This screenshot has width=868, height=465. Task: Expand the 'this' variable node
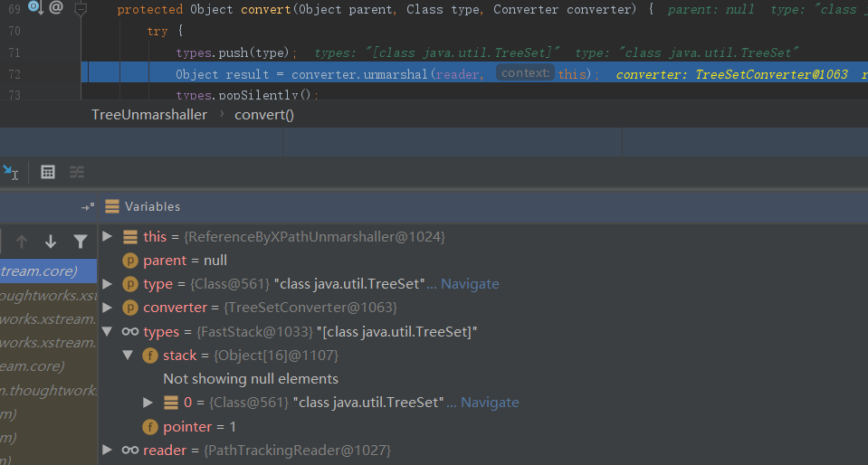[x=108, y=236]
